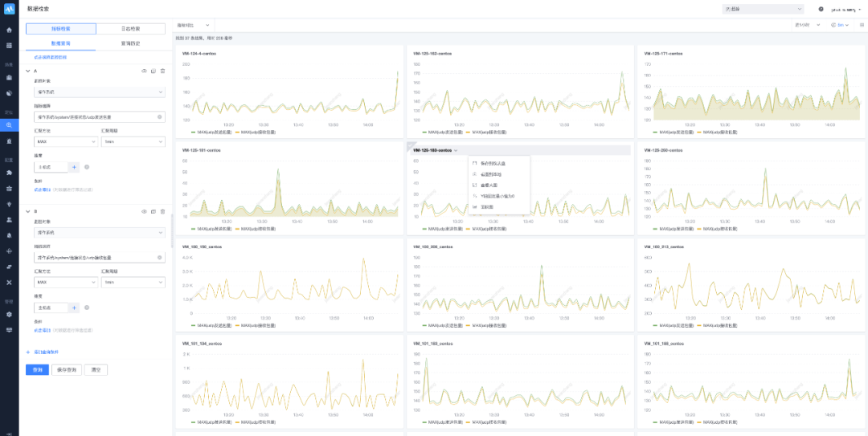
Task: Open the crossed tools icon in sidebar
Action: point(9,282)
